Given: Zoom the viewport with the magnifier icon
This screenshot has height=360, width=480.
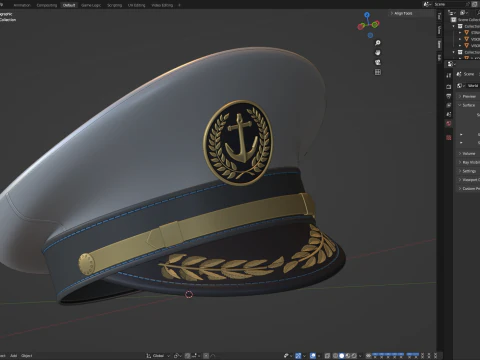Looking at the screenshot, I should pyautogui.click(x=378, y=43).
